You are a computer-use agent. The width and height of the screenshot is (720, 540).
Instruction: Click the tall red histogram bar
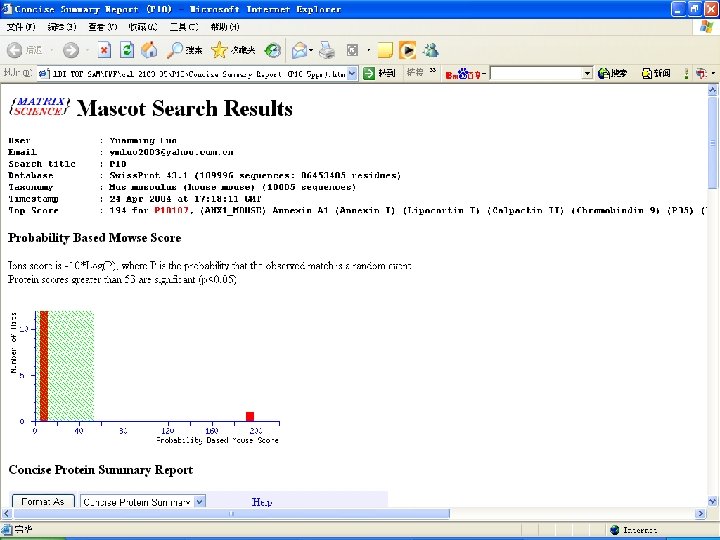click(44, 366)
